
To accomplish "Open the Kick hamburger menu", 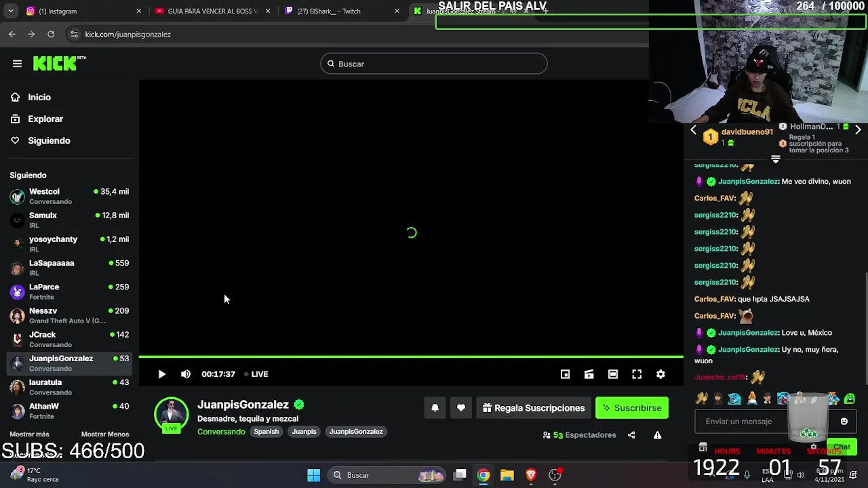I will (x=17, y=64).
